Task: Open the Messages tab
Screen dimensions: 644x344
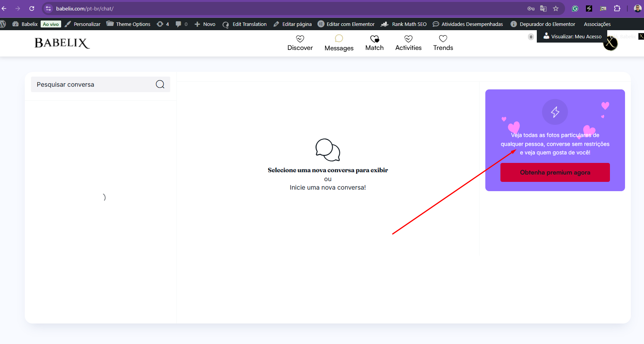Action: click(339, 43)
